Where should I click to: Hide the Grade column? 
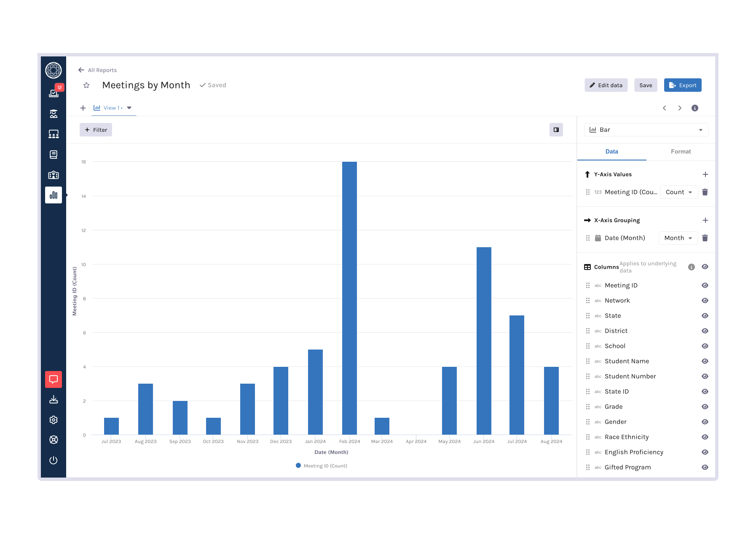[705, 407]
